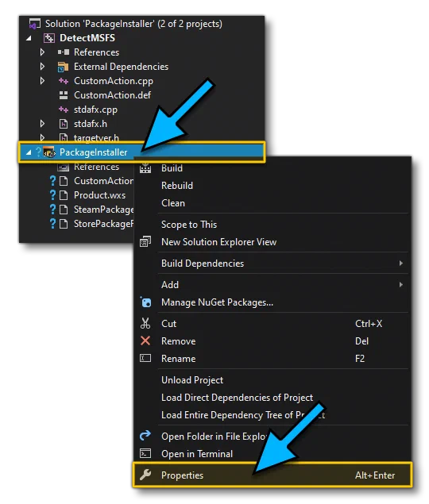Select the Add menu entry
The image size is (429, 504).
pyautogui.click(x=273, y=285)
